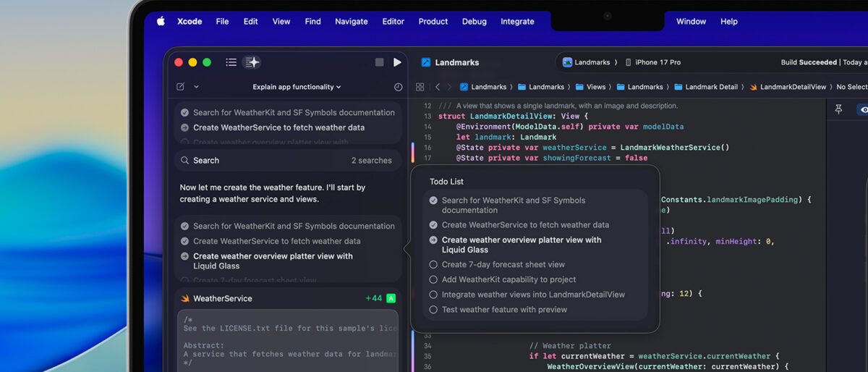Click the '2 searches' label

click(372, 160)
